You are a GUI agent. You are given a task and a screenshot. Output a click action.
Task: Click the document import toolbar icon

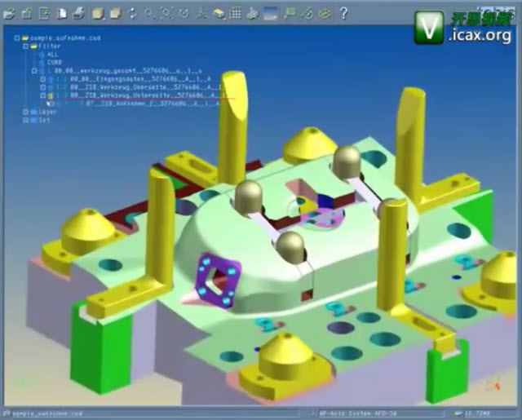pos(44,14)
